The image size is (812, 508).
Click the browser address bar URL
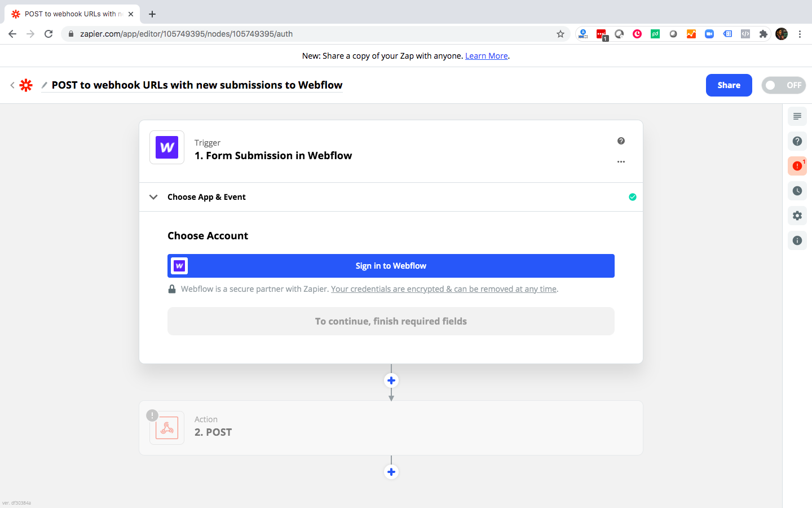pos(186,34)
